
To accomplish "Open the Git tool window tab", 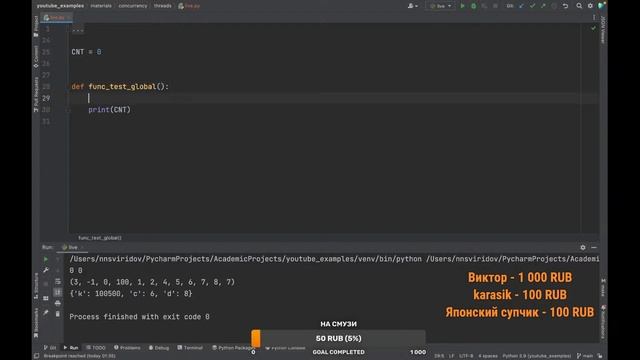I will tap(50, 348).
